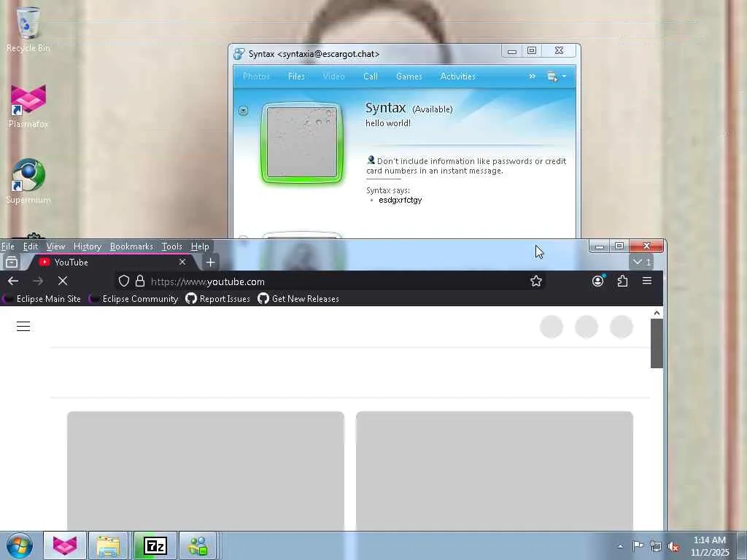Click the Syntax contact name in the chat
The height and width of the screenshot is (560, 747).
(385, 108)
